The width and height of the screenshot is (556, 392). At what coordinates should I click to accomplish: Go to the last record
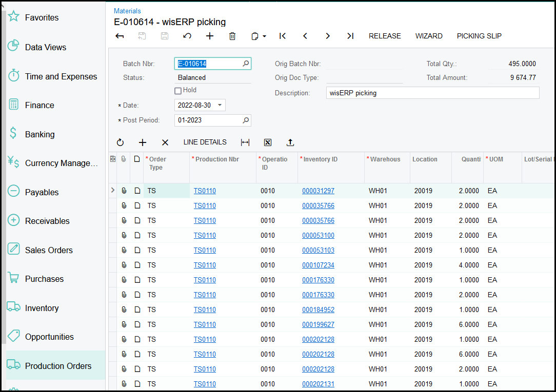point(350,36)
